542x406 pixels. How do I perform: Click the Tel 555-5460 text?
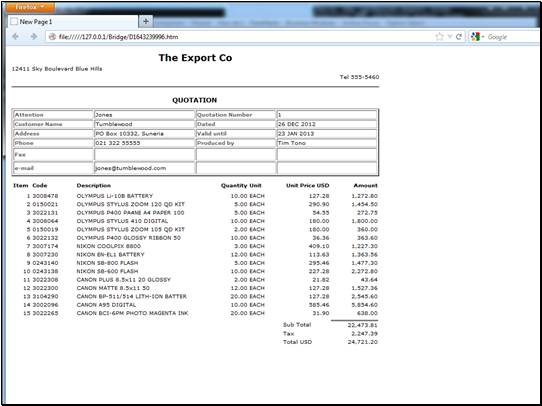point(359,77)
